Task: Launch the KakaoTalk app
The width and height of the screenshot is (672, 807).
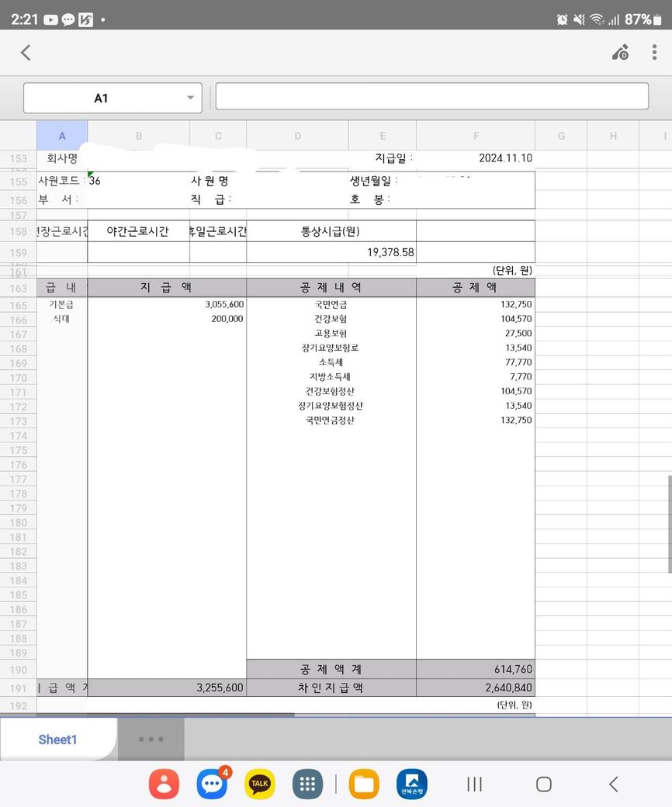Action: (260, 784)
